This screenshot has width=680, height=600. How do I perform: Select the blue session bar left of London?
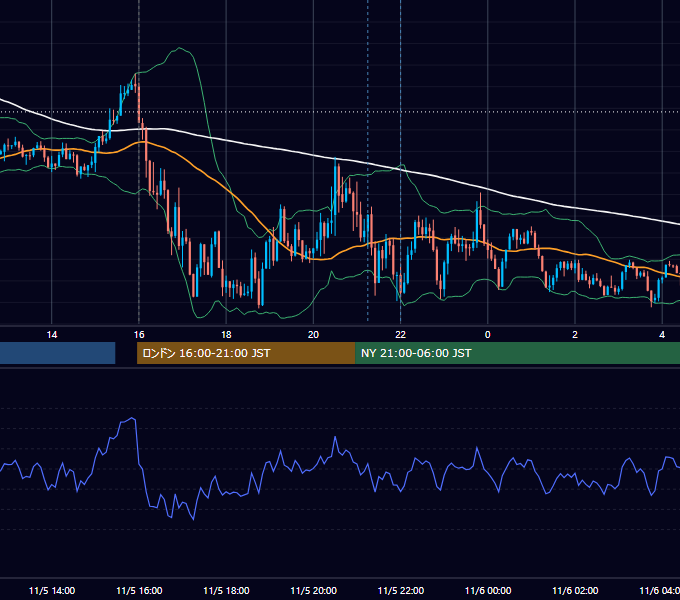tap(58, 353)
